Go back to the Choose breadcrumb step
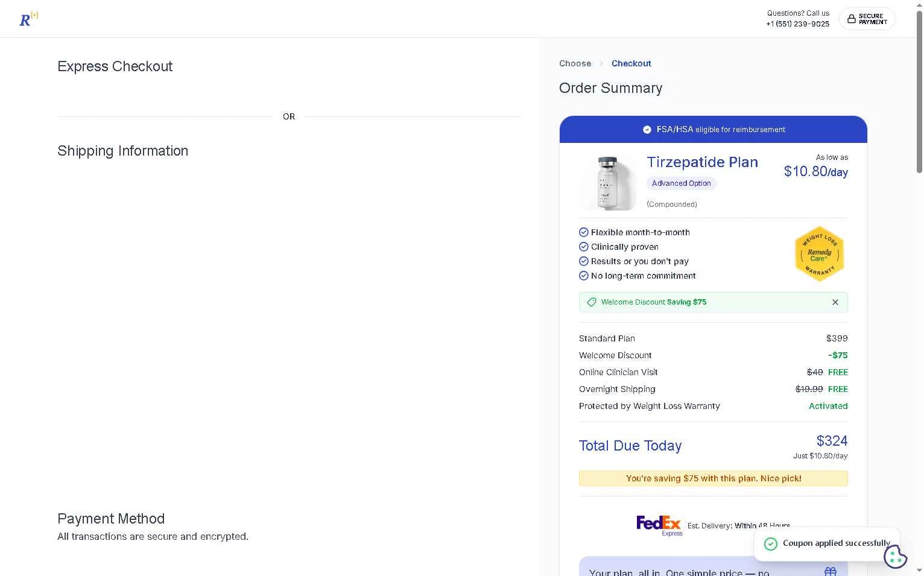 coord(575,63)
